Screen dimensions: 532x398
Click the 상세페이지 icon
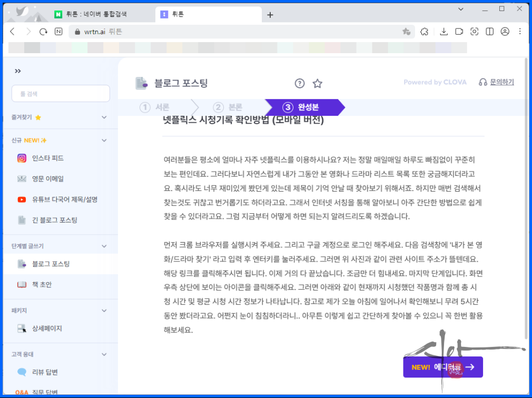point(22,328)
